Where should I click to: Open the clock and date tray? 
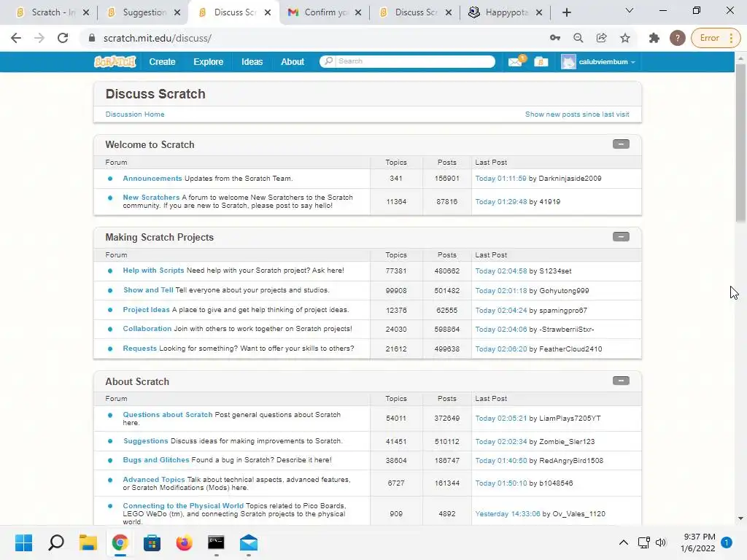(x=698, y=542)
